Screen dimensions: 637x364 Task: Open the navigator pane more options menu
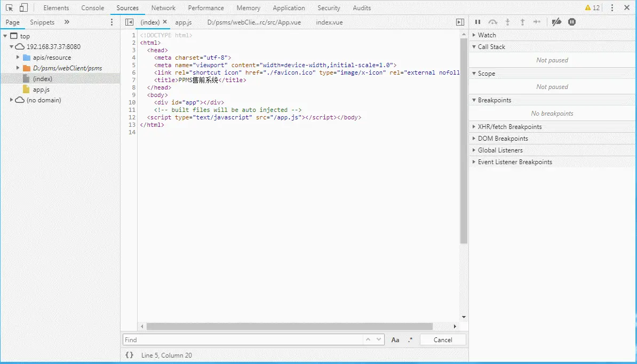112,22
